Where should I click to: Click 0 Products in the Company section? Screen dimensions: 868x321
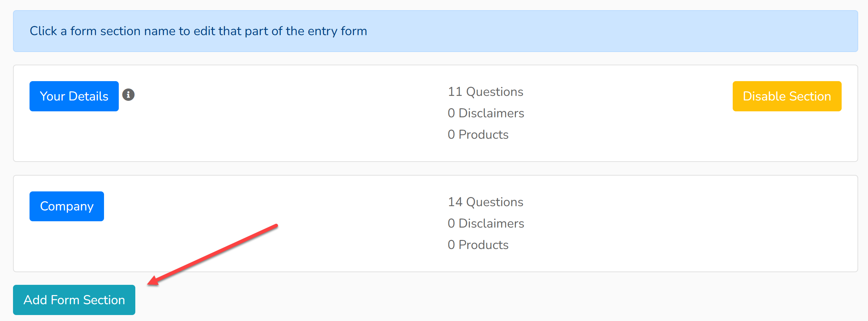click(478, 245)
